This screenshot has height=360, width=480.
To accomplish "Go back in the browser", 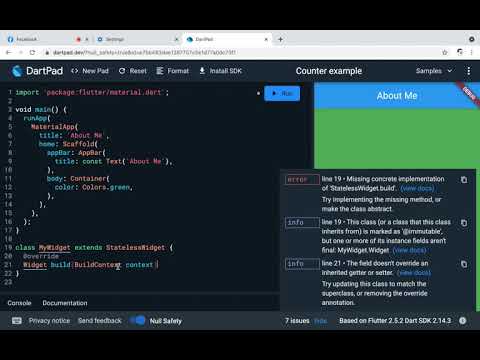I will [x=9, y=52].
